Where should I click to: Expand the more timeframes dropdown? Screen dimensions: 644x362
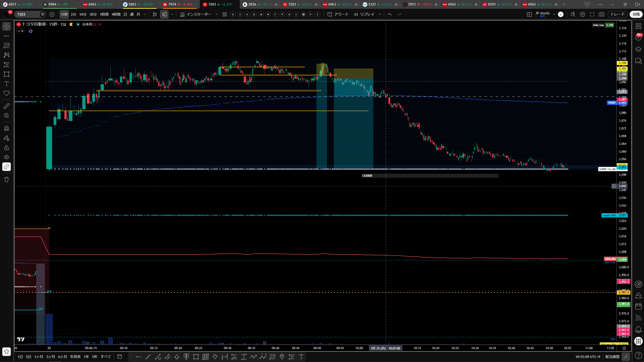click(x=145, y=14)
